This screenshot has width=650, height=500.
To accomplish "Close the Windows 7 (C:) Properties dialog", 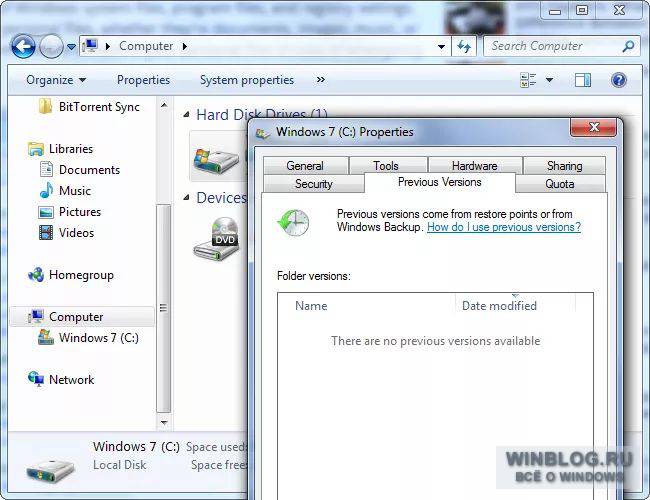I will (594, 127).
